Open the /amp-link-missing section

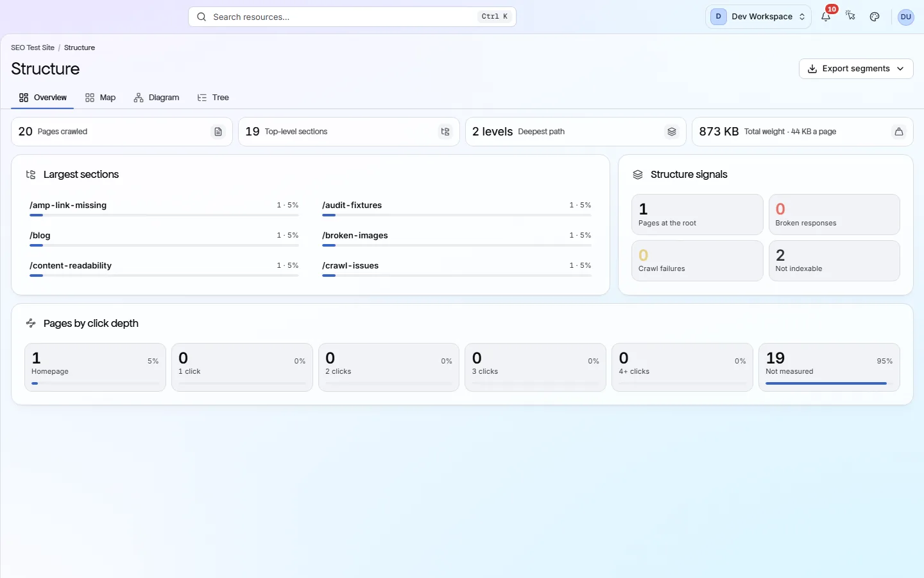(164, 208)
